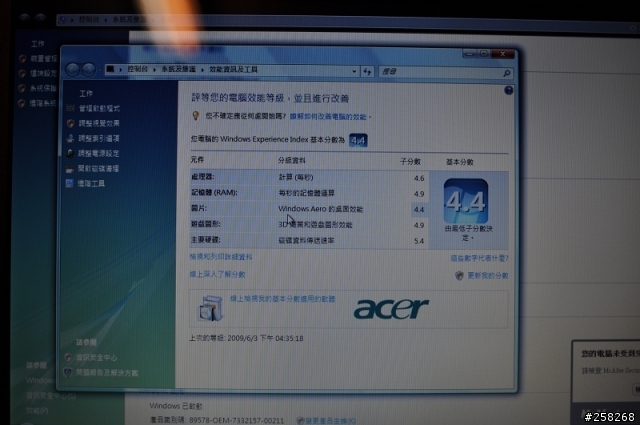Click the acer logo

[x=391, y=308]
